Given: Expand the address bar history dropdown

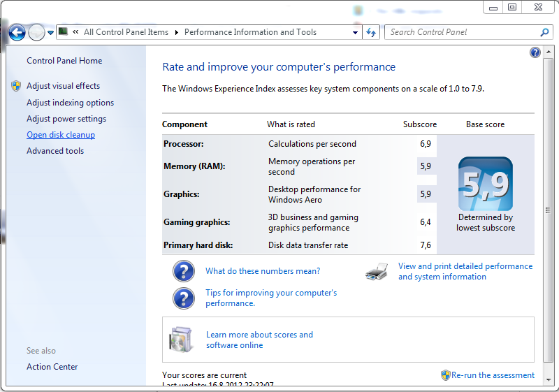Looking at the screenshot, I should [x=356, y=32].
